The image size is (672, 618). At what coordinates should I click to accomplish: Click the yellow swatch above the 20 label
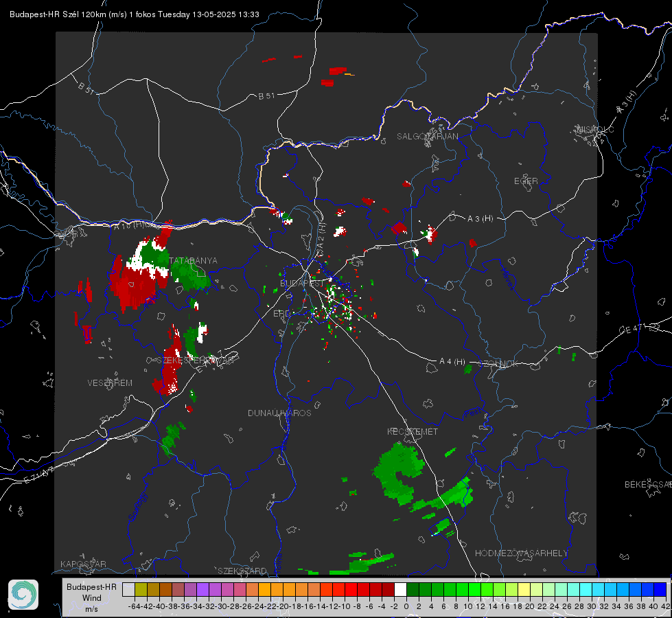point(524,590)
